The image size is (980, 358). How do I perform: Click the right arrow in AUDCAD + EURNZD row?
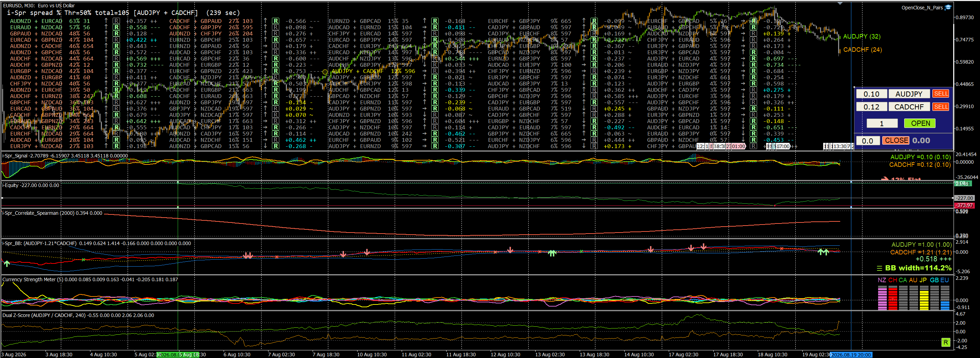425,27
